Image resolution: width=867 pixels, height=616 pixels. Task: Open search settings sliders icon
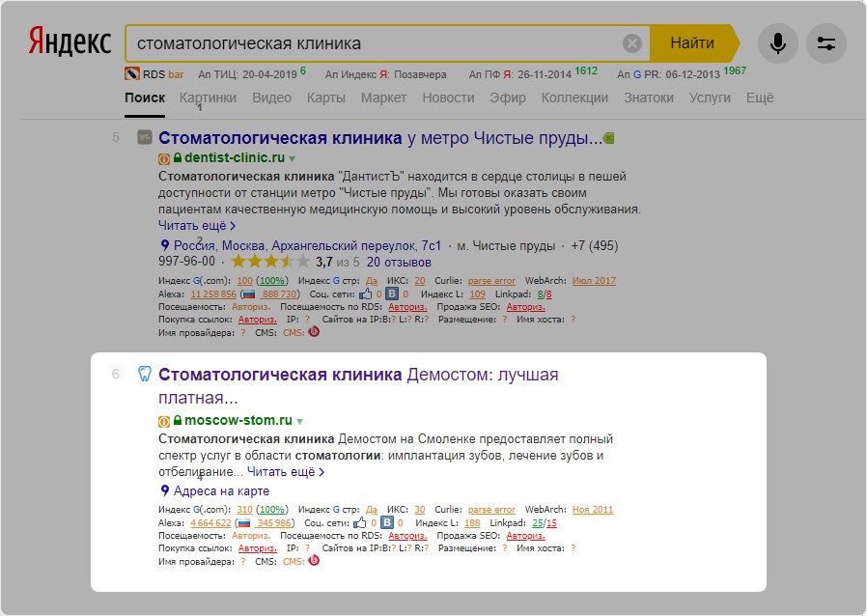(826, 43)
